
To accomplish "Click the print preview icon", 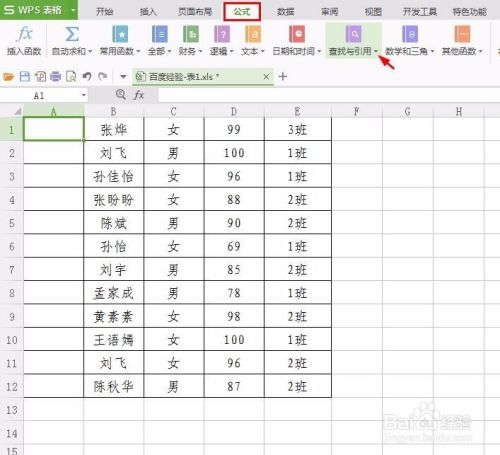I will [71, 77].
